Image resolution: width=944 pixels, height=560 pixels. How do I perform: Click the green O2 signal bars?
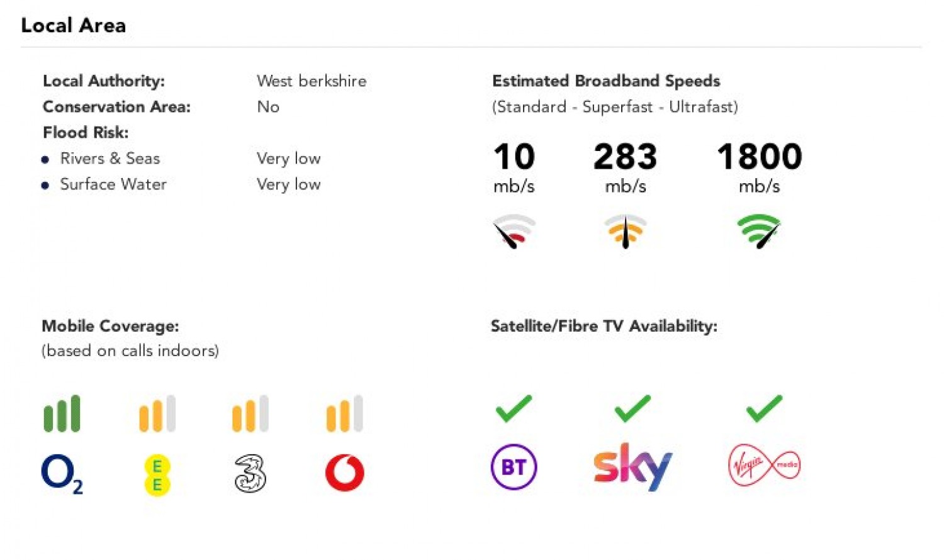(x=62, y=413)
